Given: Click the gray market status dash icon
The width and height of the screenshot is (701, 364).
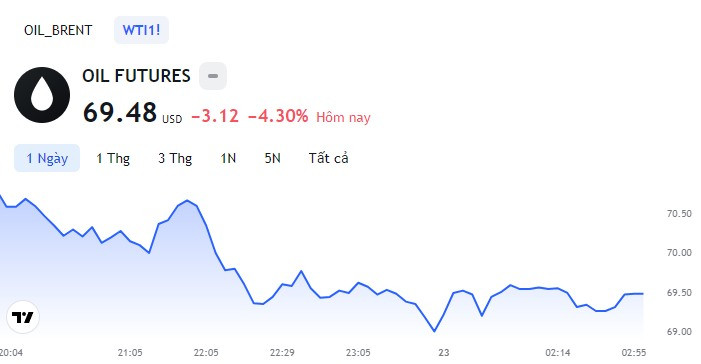Looking at the screenshot, I should pyautogui.click(x=213, y=76).
